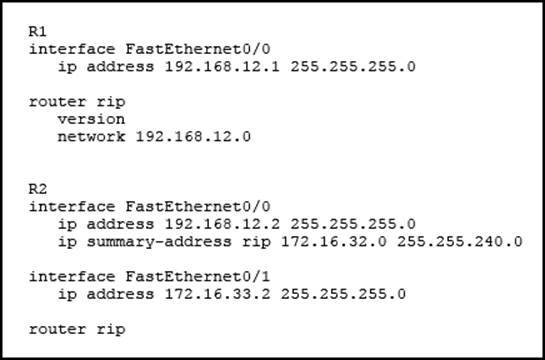Viewport: 545px width, 360px height.
Task: Select the version line under R1
Action: (x=91, y=119)
